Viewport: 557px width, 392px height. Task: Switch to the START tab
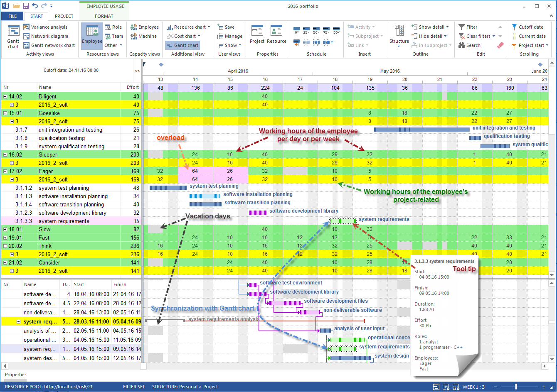(37, 16)
